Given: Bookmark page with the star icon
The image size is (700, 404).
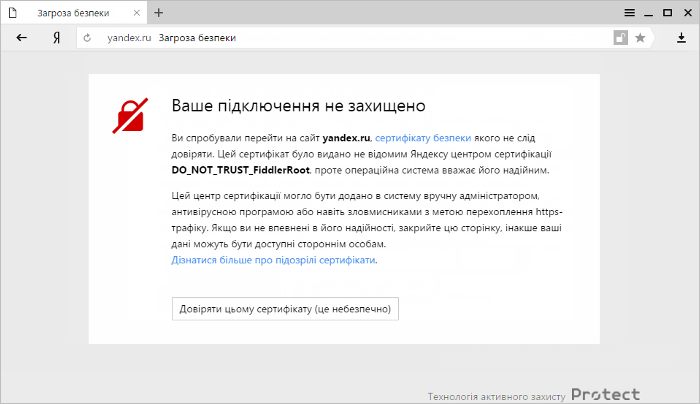Looking at the screenshot, I should [x=640, y=38].
